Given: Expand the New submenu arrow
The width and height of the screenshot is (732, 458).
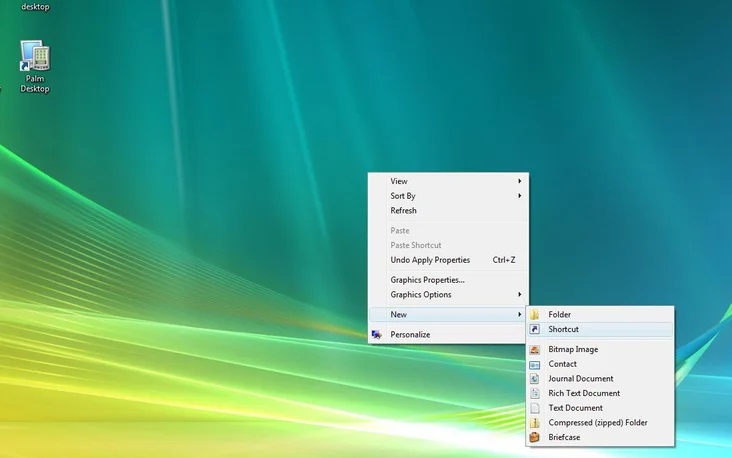Looking at the screenshot, I should (x=519, y=315).
